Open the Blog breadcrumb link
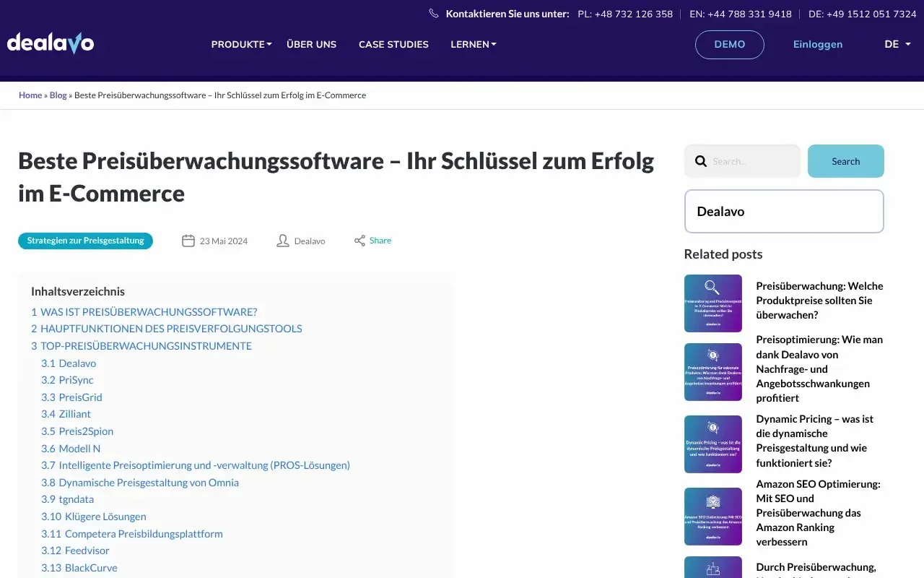 [58, 95]
